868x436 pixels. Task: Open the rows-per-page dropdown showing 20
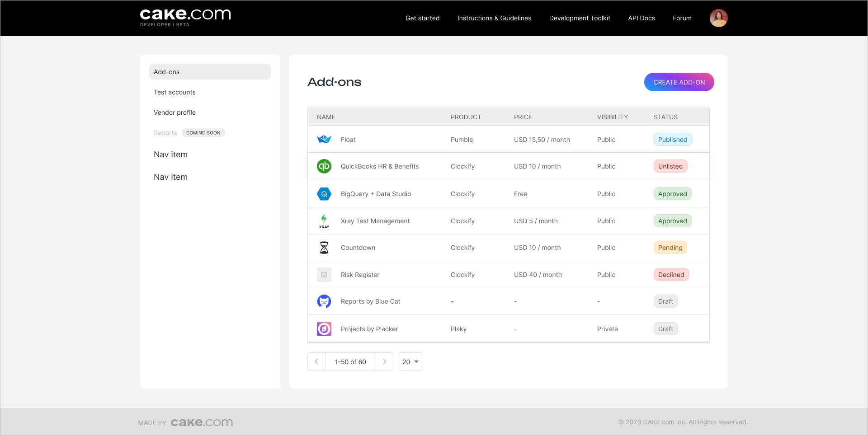[x=410, y=362]
